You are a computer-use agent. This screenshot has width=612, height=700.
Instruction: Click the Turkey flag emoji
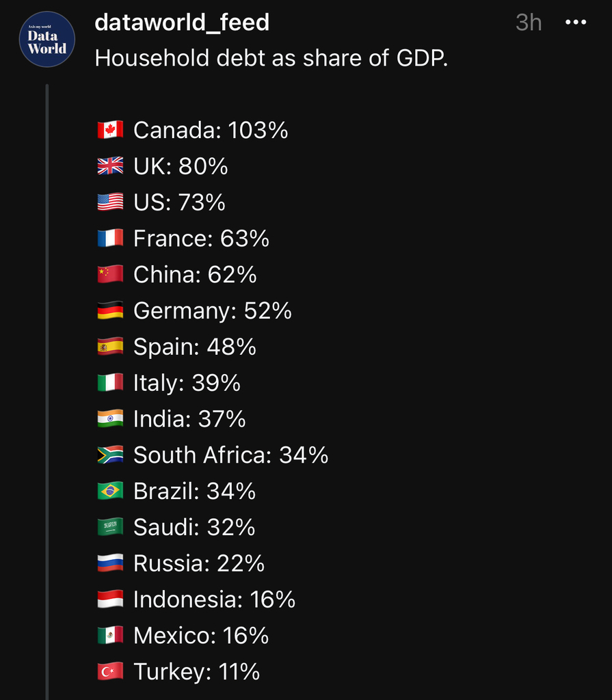[x=110, y=671]
